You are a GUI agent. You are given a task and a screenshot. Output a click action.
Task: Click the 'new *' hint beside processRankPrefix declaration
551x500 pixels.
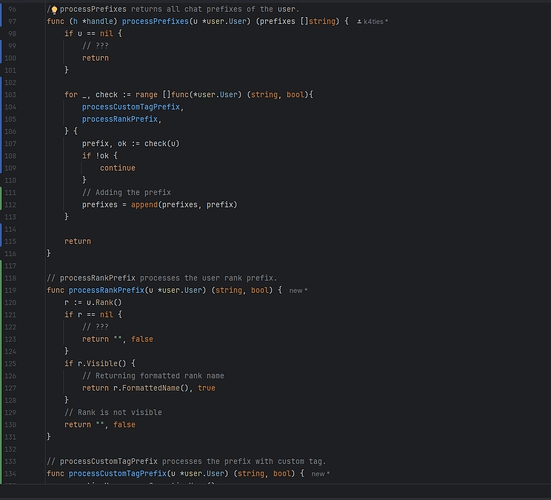pos(298,291)
